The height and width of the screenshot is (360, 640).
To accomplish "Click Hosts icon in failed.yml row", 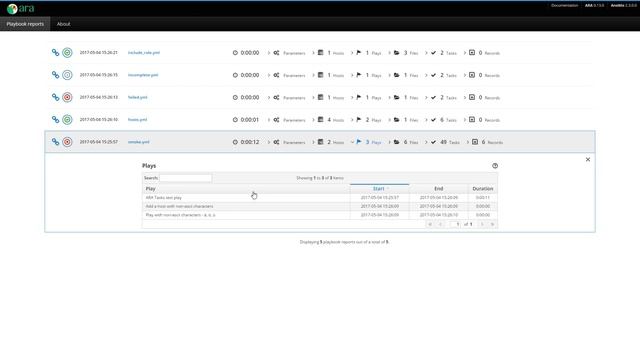I will 320,97.
